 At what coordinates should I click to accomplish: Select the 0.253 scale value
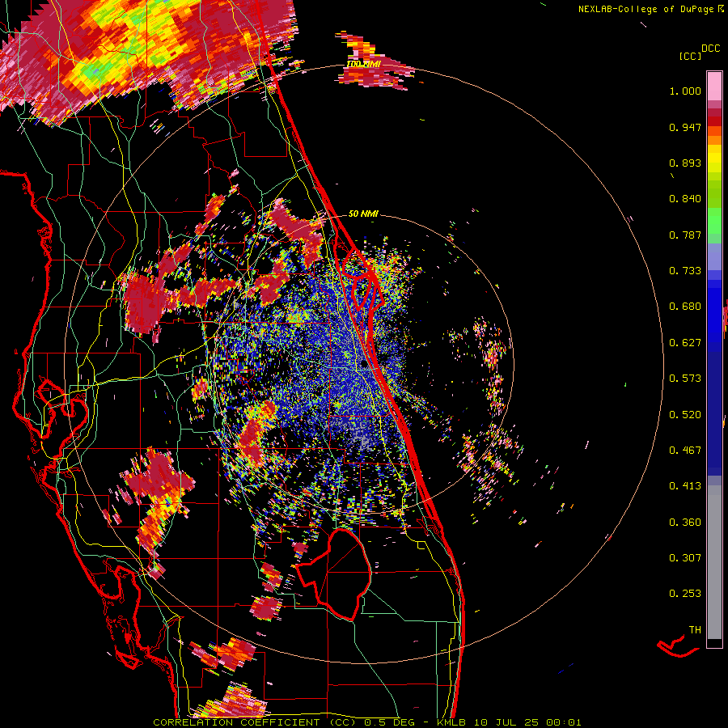click(685, 594)
